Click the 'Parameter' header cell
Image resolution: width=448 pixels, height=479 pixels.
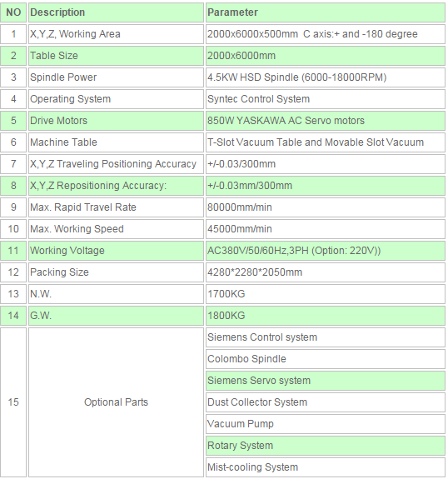pyautogui.click(x=326, y=12)
